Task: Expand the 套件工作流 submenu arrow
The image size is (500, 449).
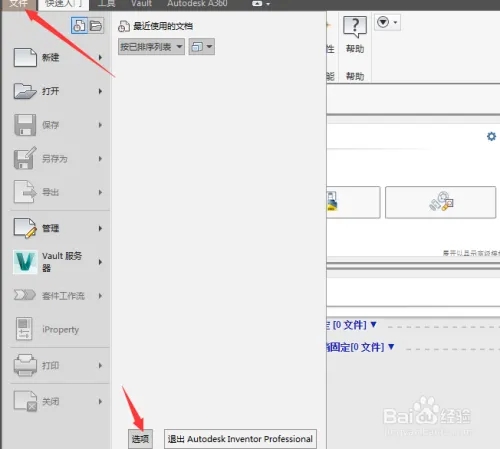Action: [100, 296]
